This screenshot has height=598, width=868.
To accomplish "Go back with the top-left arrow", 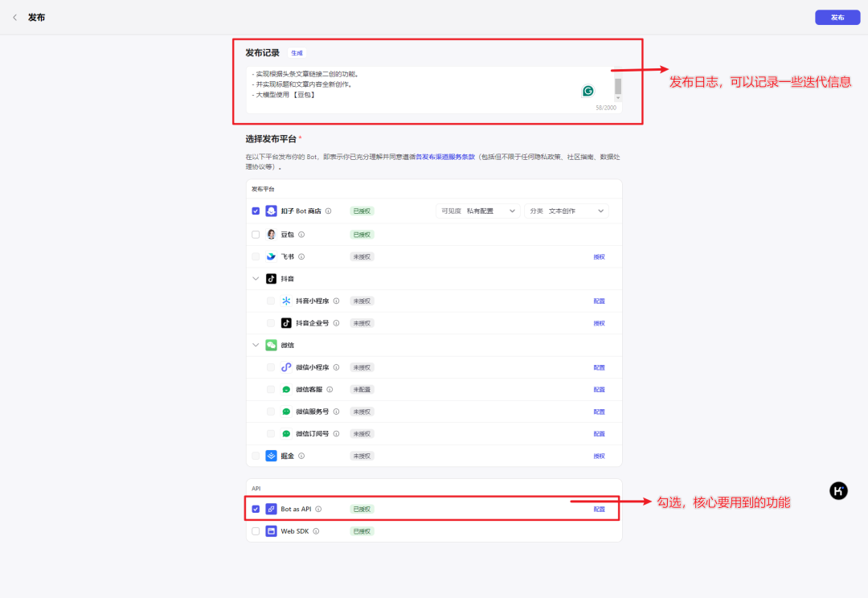I will (15, 18).
